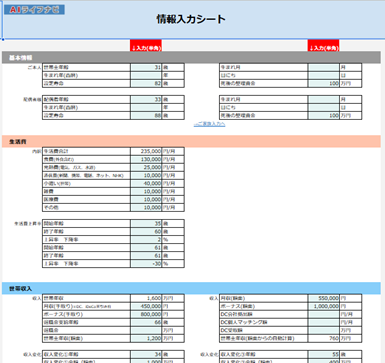This screenshot has width=385, height=363.
Task: Select the orange 生活費 section header
Action: 191,142
